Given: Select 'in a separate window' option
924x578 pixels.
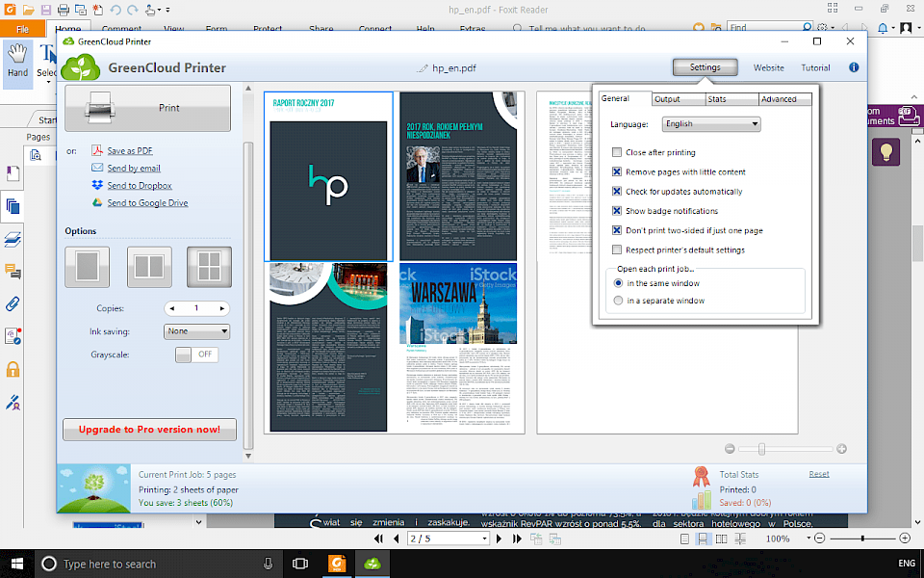Looking at the screenshot, I should [618, 301].
